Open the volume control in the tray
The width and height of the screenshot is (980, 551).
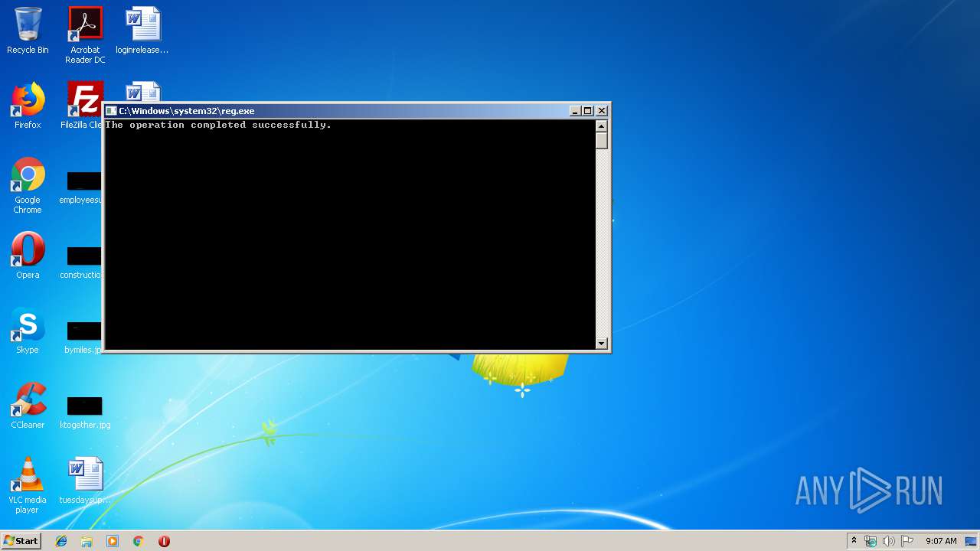pyautogui.click(x=889, y=541)
